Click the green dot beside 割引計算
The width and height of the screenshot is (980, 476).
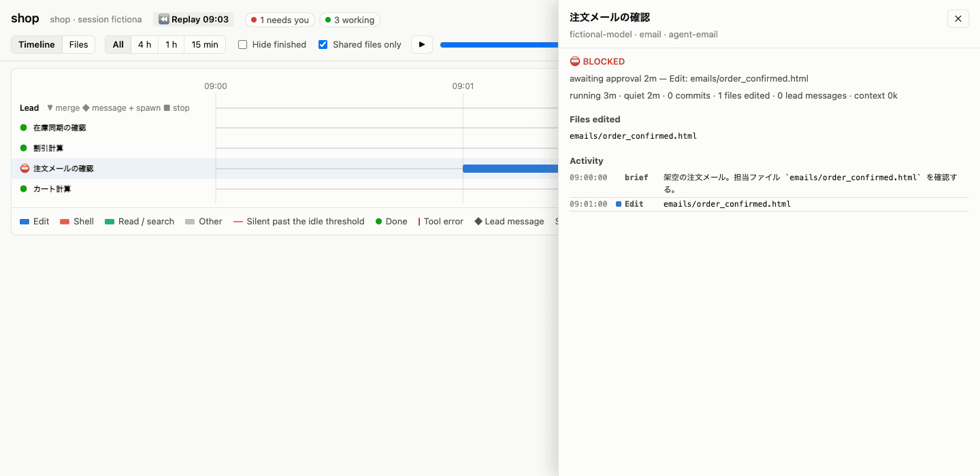(x=24, y=148)
